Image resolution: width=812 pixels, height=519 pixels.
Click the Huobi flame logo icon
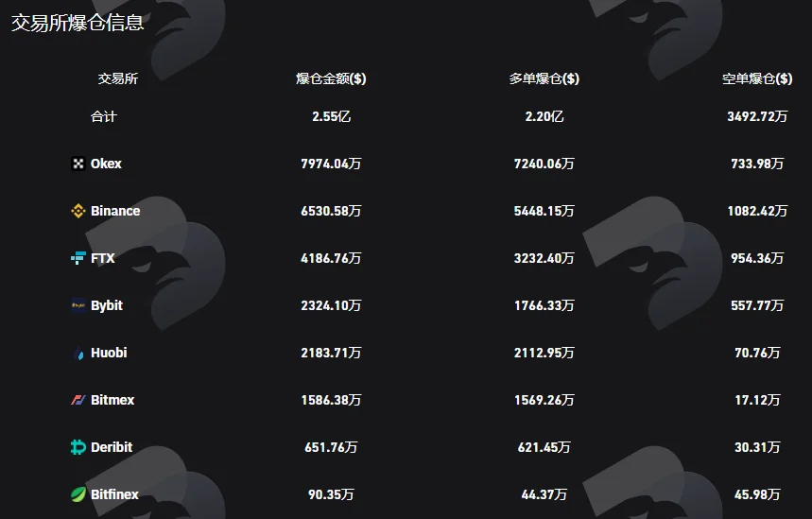(78, 353)
